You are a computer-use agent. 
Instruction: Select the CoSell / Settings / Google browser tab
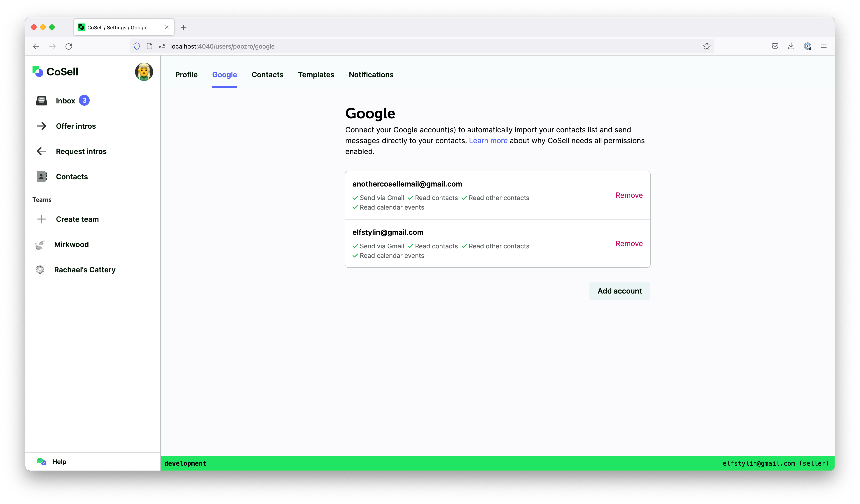[124, 27]
